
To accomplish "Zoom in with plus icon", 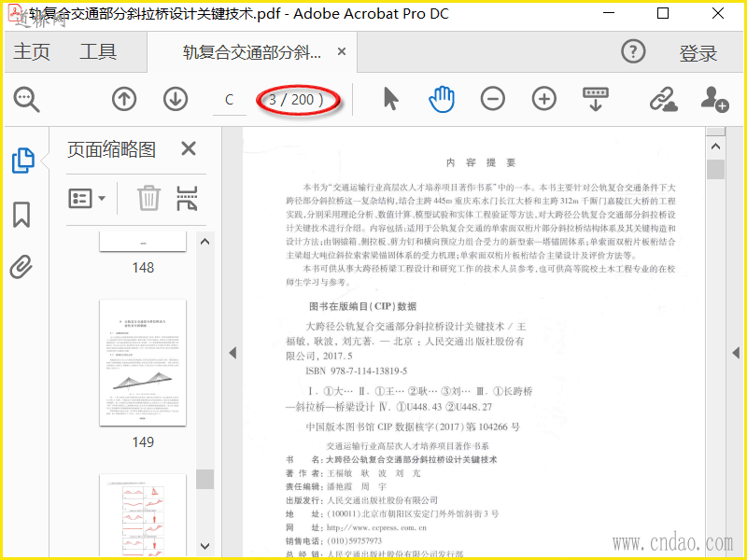I will tap(544, 99).
